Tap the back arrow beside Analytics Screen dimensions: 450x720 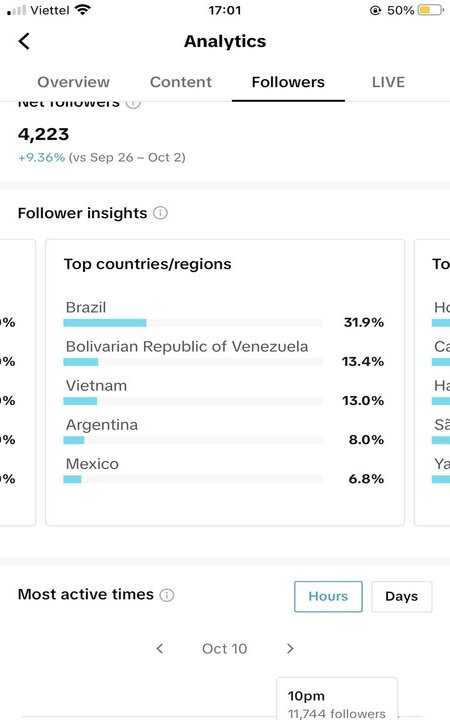click(24, 41)
